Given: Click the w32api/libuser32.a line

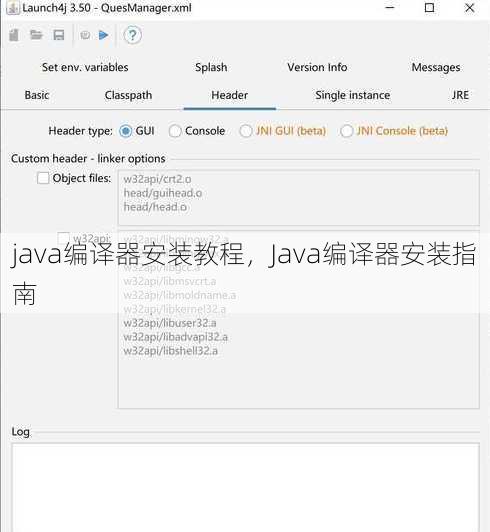Looking at the screenshot, I should point(170,323).
